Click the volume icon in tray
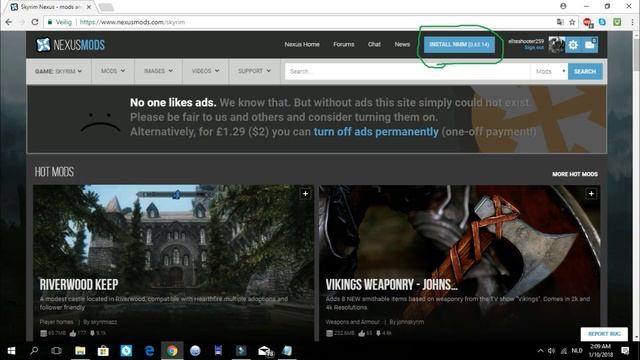 pos(552,351)
